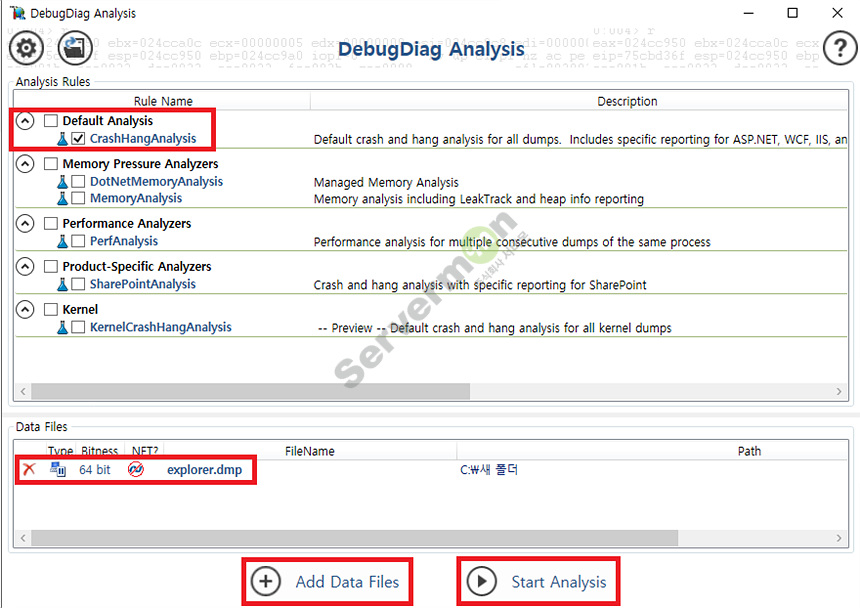The width and height of the screenshot is (860, 608).
Task: Click the play icon of Start Analysis
Action: (x=482, y=581)
